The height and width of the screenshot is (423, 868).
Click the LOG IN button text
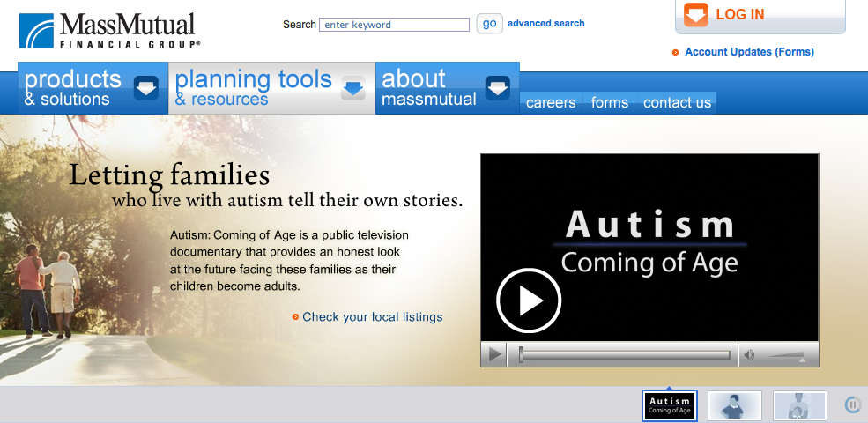click(740, 14)
